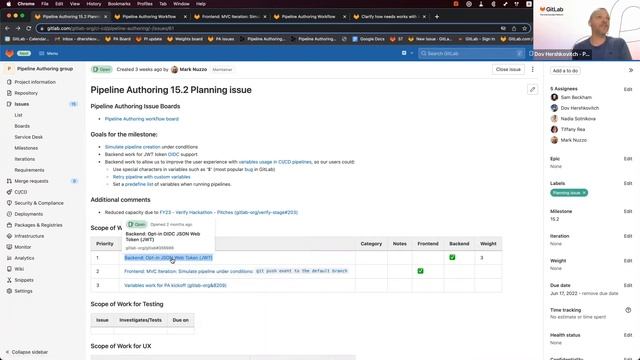
Task: Open the File menu in macOS menu bar
Action: click(x=45, y=4)
